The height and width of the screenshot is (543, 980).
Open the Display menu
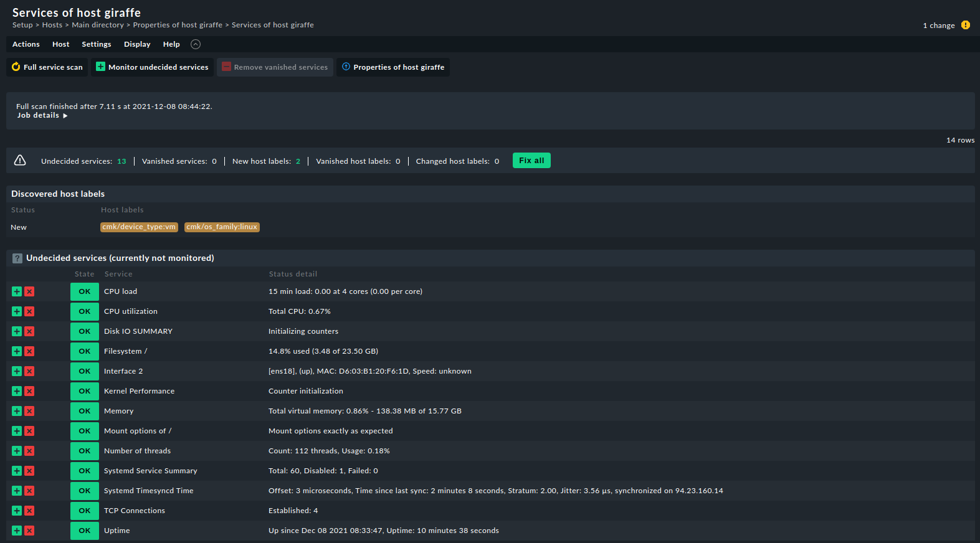tap(137, 44)
